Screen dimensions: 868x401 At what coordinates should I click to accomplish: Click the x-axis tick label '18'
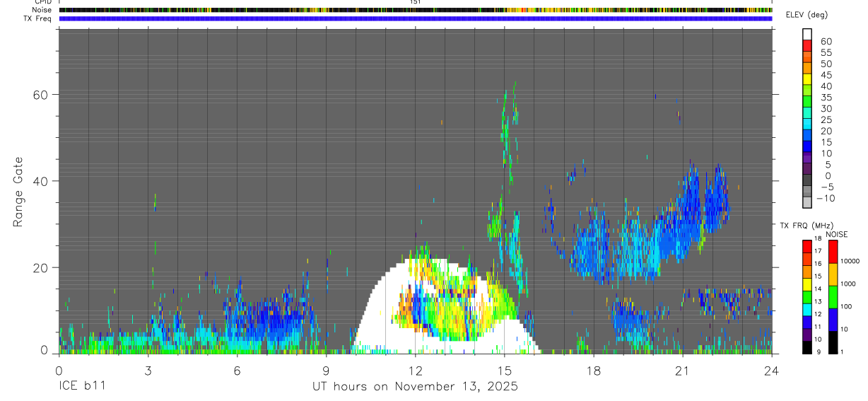[x=594, y=370]
